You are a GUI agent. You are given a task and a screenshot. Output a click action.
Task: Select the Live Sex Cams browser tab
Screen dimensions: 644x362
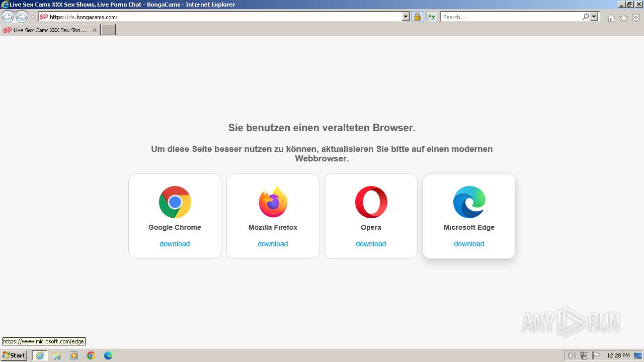pyautogui.click(x=50, y=30)
